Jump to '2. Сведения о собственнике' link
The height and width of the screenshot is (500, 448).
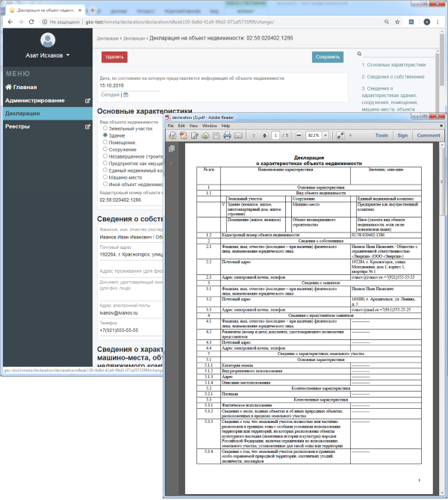click(x=393, y=77)
